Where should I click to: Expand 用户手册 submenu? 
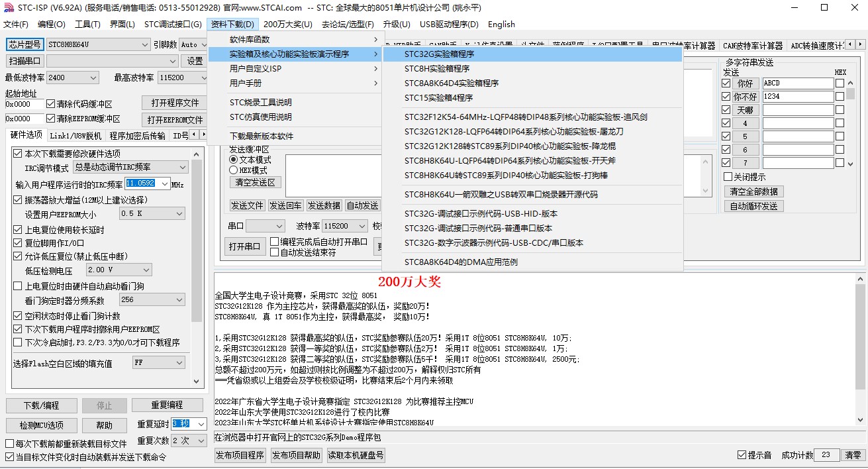tap(295, 83)
